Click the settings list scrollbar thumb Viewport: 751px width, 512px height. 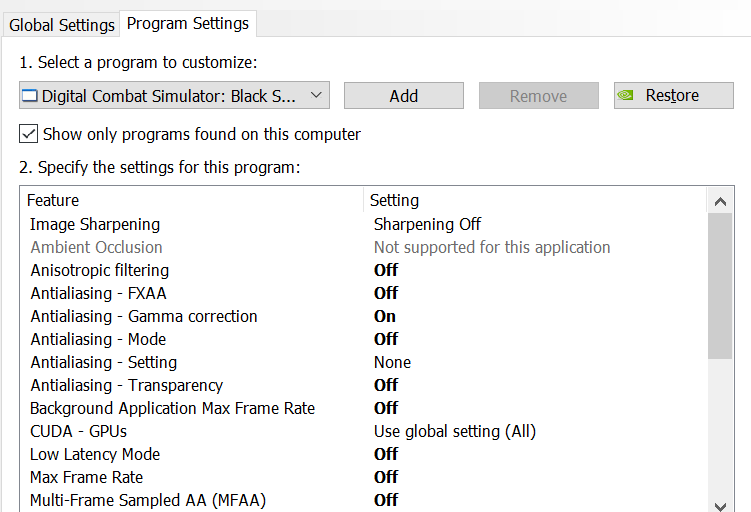[x=720, y=286]
